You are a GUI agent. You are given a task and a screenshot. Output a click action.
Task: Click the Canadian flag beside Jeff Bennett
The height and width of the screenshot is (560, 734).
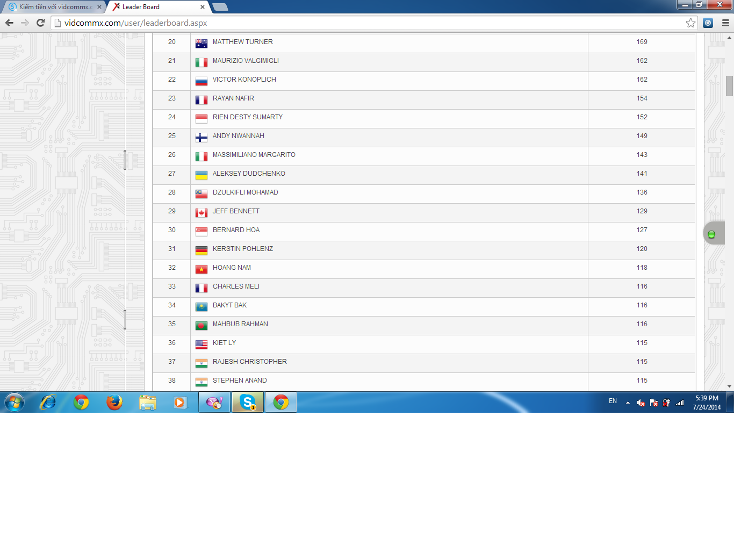[202, 213]
